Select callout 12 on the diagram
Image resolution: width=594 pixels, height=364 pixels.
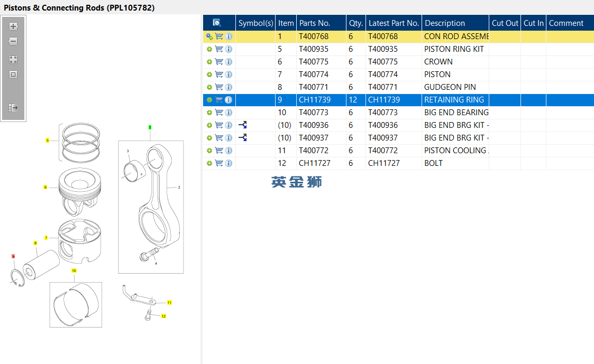(x=163, y=316)
